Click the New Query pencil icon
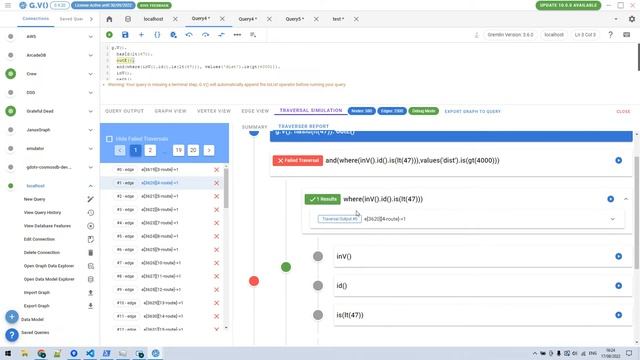The height and width of the screenshot is (360, 640). 91,199
